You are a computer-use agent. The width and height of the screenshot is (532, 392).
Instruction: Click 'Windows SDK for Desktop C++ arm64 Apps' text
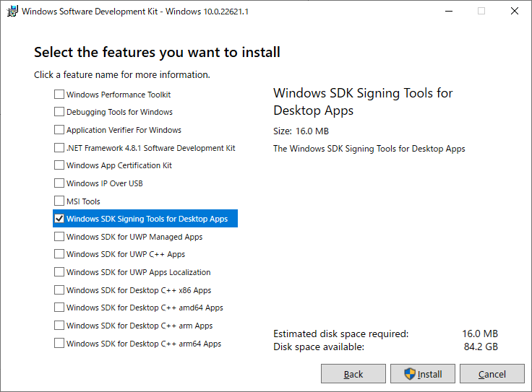(144, 344)
